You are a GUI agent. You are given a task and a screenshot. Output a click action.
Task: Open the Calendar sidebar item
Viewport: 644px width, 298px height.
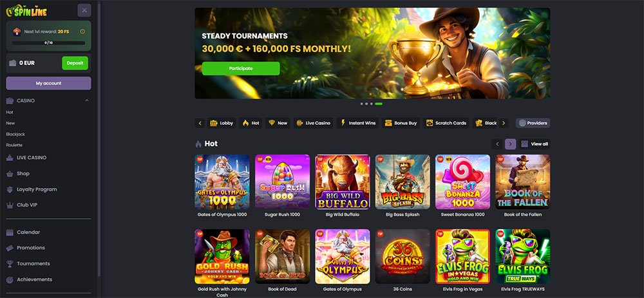pyautogui.click(x=28, y=232)
